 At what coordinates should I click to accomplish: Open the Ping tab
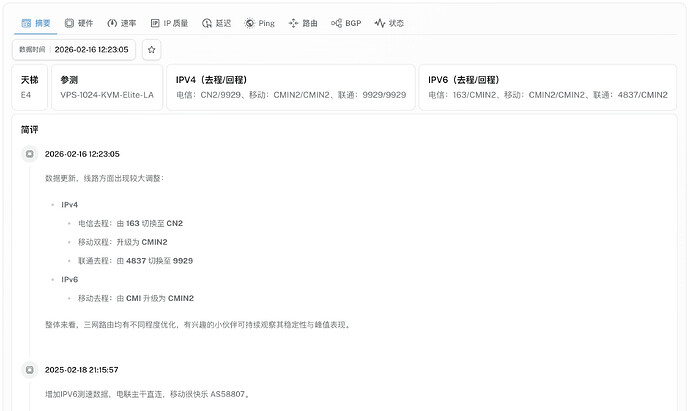[x=260, y=23]
